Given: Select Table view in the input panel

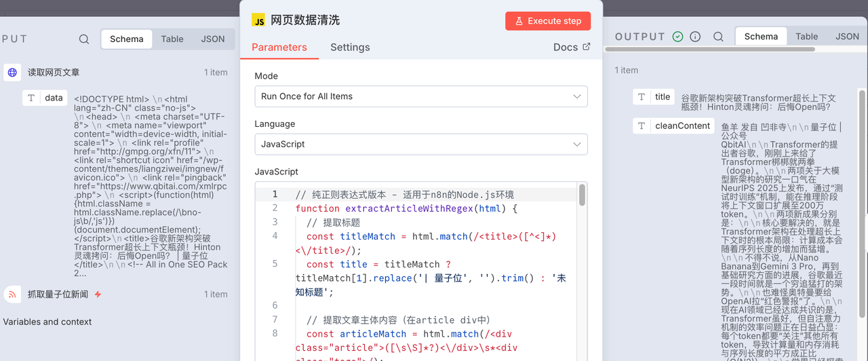Looking at the screenshot, I should pyautogui.click(x=172, y=39).
